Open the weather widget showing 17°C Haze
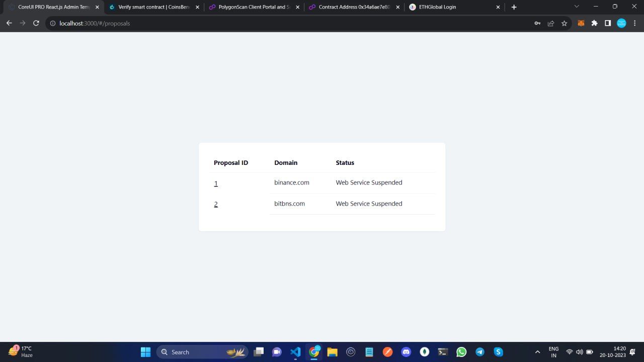 pos(21,351)
